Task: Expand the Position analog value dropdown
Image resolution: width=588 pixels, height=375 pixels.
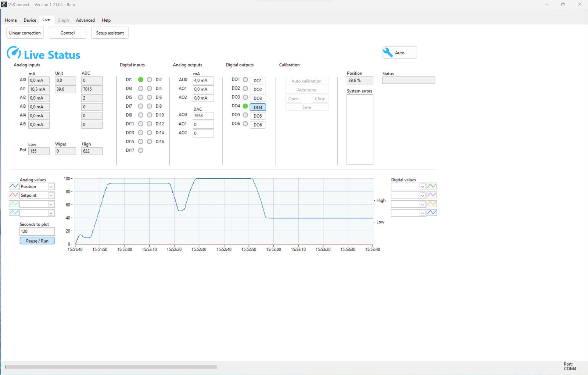Action: (51, 187)
